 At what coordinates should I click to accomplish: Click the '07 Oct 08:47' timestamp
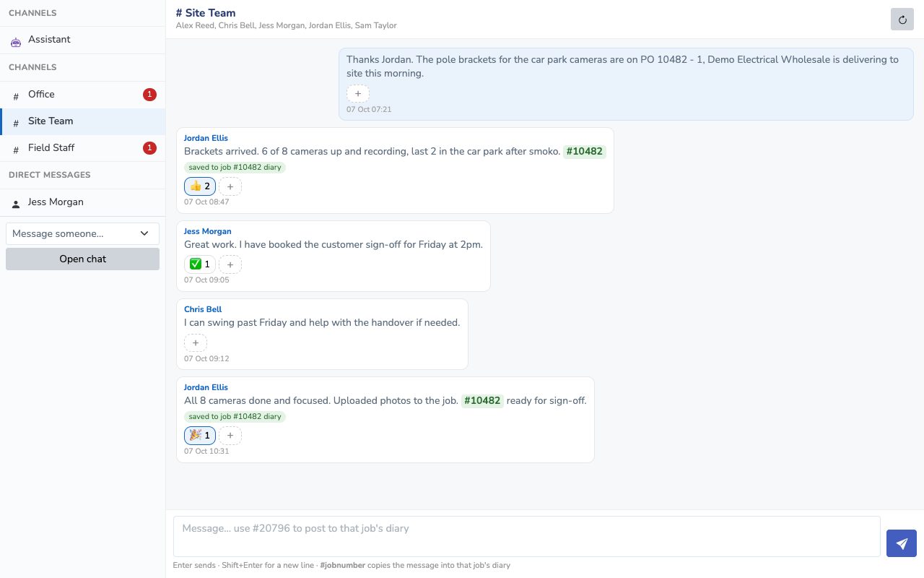(206, 202)
